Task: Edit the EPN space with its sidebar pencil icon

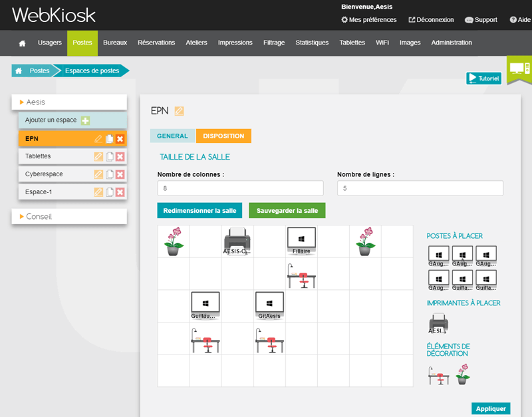Action: point(98,139)
